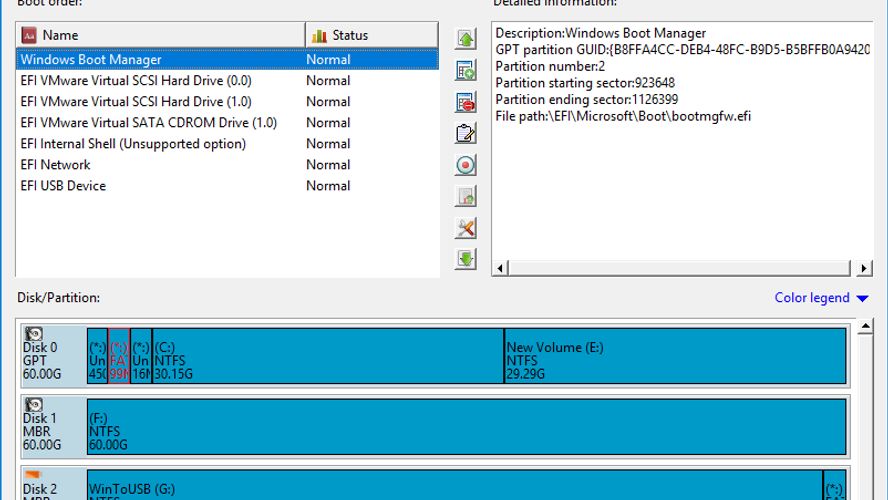This screenshot has height=500, width=888.
Task: Select EFI VMware Virtual SCSI Hard Drive (1.0)
Action: (x=227, y=101)
